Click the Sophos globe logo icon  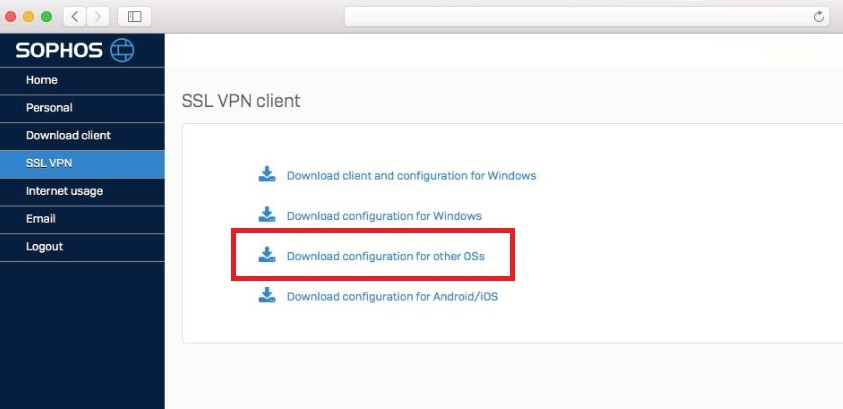tap(122, 50)
